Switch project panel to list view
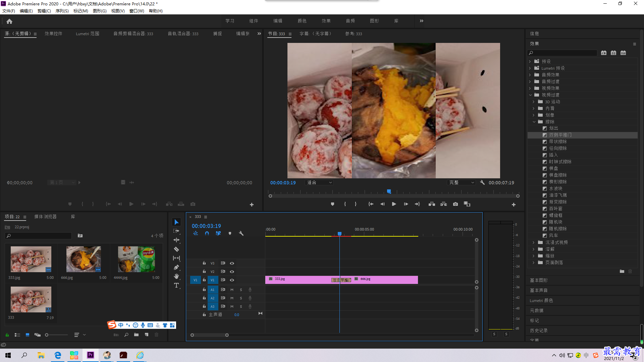The height and width of the screenshot is (362, 644). [x=17, y=335]
